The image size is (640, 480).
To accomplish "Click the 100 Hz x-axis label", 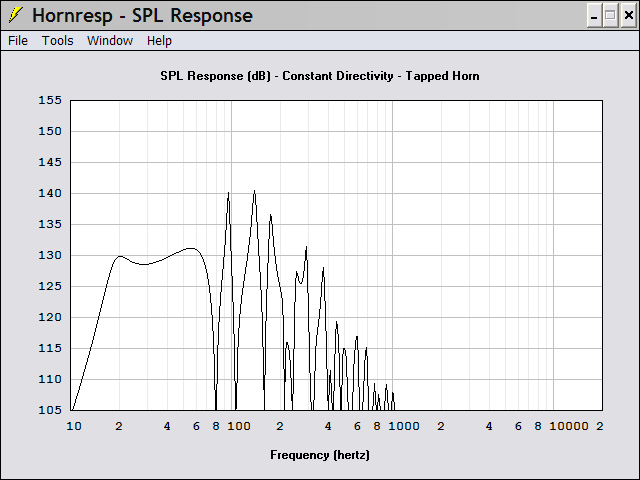I will 239,427.
